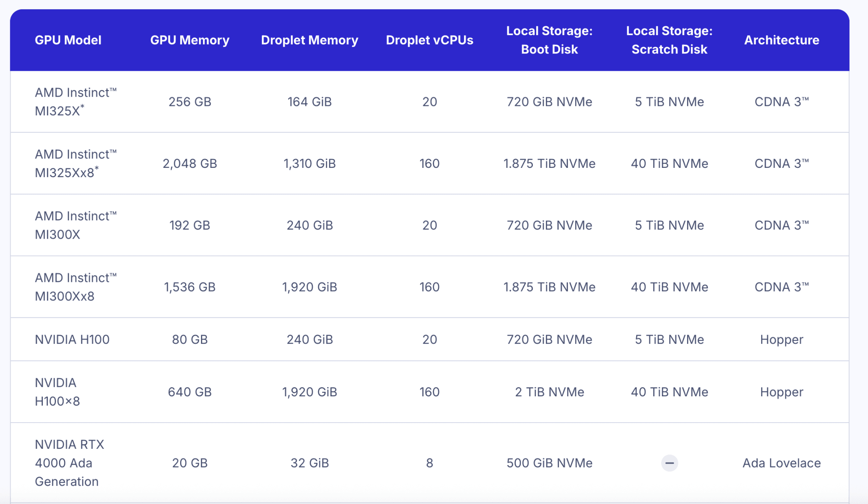Click NVIDIA RTX 4000 Ada Generation cell
Screen dimensions: 868x504
click(x=69, y=463)
